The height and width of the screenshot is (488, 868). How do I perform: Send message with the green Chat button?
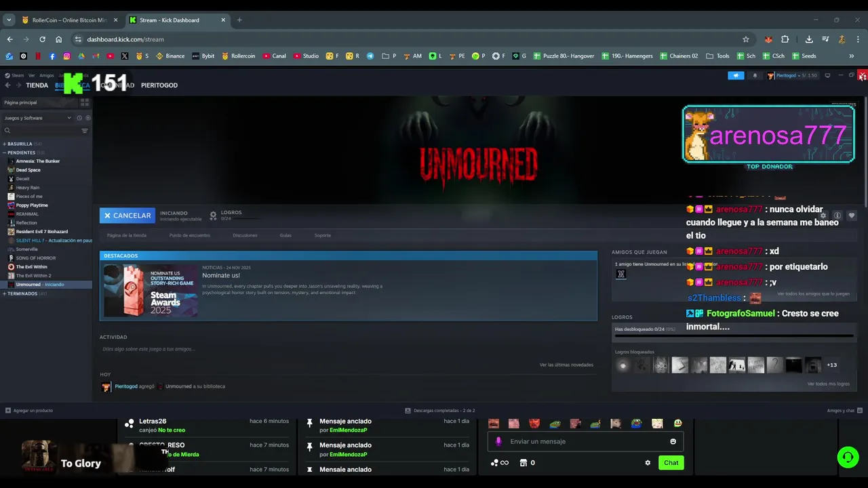pyautogui.click(x=671, y=463)
